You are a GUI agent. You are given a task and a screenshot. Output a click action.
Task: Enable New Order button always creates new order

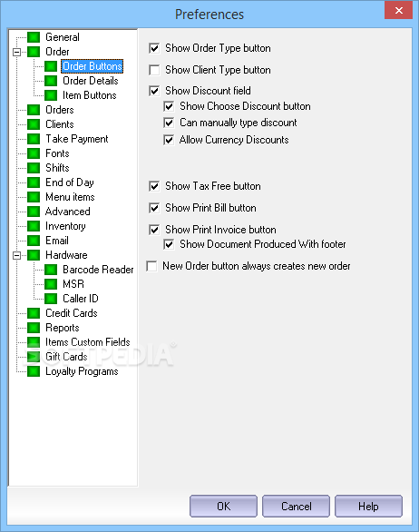pos(151,266)
